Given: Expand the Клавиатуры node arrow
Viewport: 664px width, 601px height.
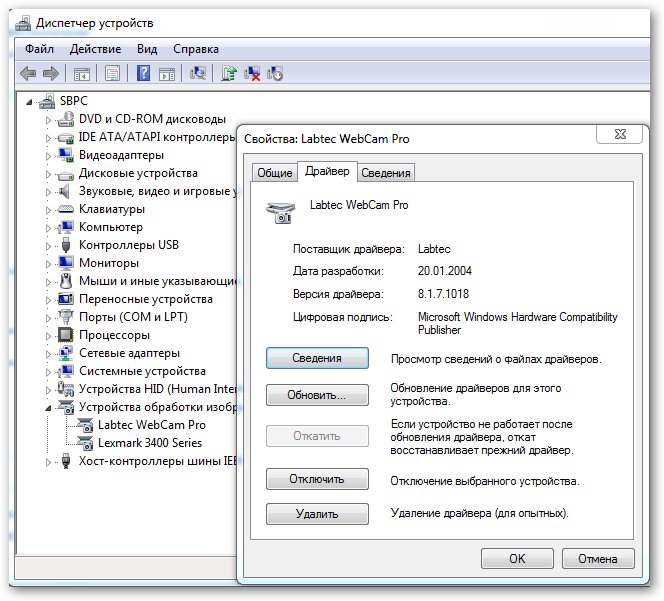Looking at the screenshot, I should [48, 210].
